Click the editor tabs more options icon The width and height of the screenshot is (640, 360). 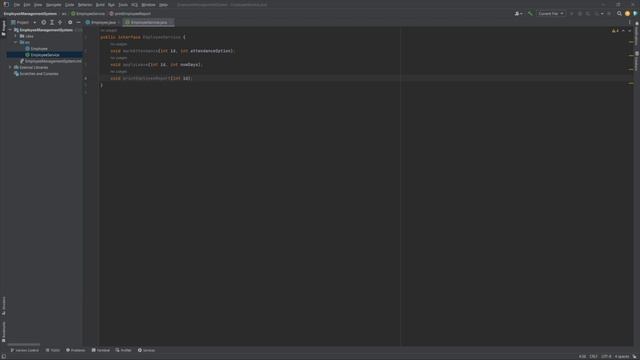tap(629, 22)
